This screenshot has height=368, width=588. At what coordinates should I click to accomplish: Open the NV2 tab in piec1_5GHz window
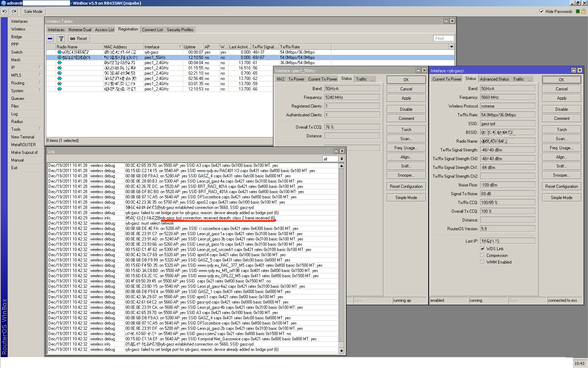280,79
